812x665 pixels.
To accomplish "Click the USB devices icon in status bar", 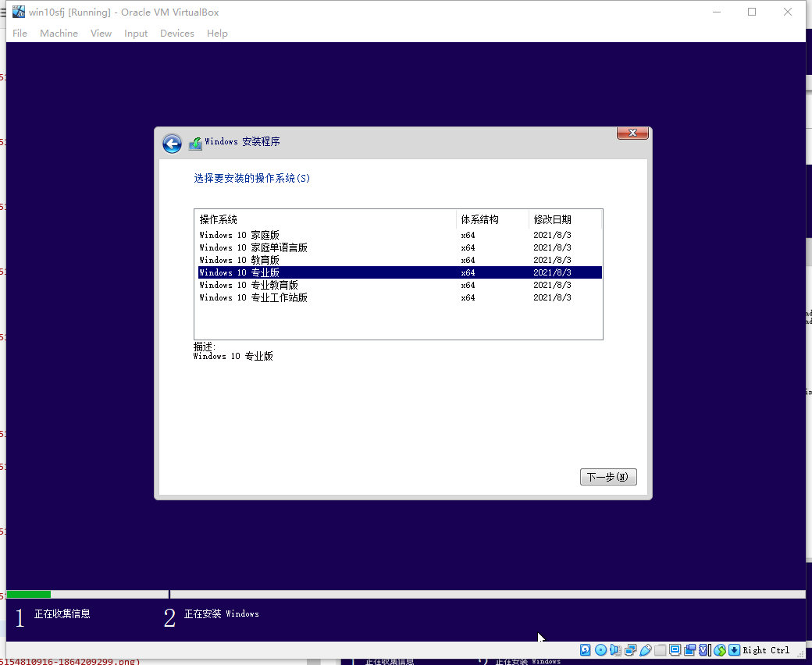I will coord(645,650).
